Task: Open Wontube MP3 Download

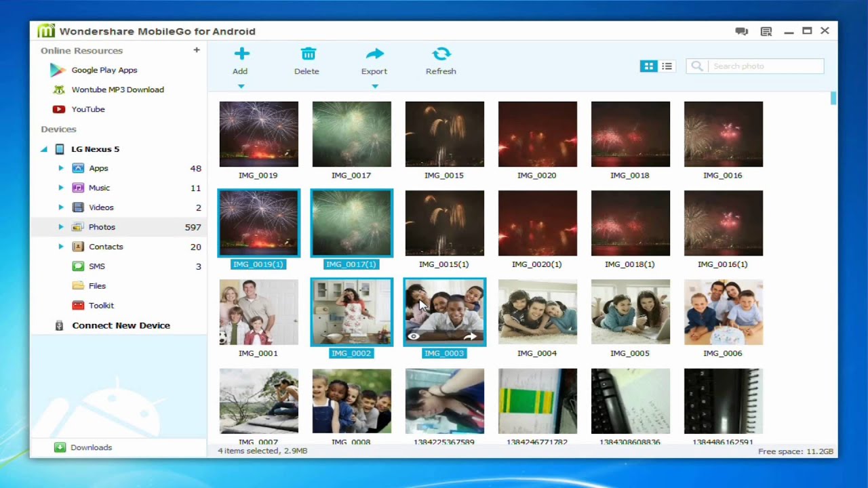Action: click(118, 89)
